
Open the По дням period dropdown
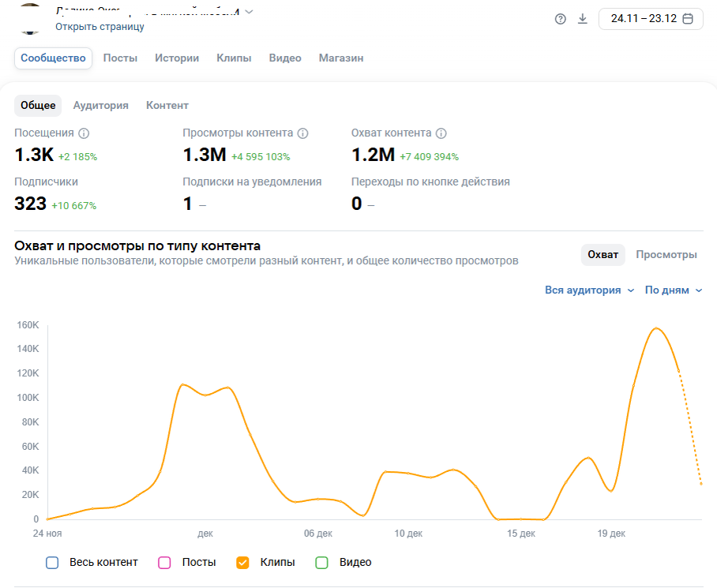tap(673, 290)
